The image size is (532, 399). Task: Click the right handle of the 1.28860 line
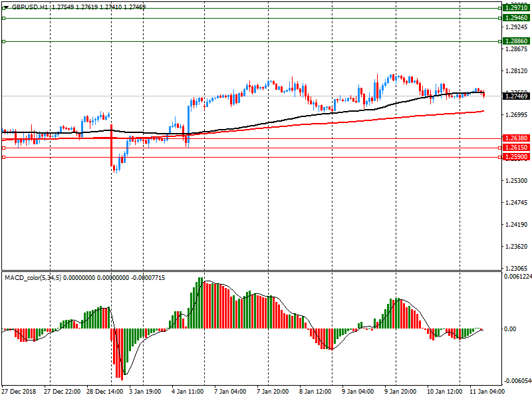point(499,41)
